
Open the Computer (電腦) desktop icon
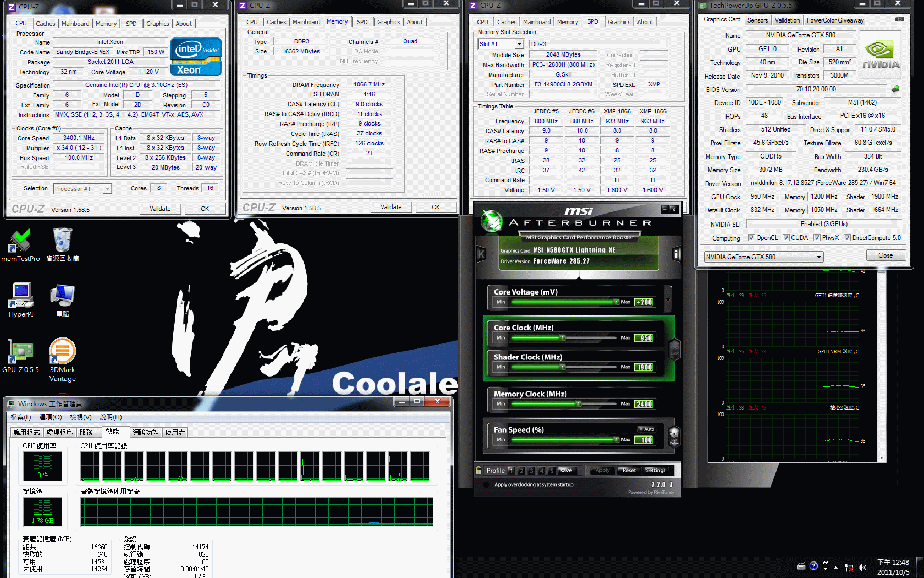tap(62, 300)
